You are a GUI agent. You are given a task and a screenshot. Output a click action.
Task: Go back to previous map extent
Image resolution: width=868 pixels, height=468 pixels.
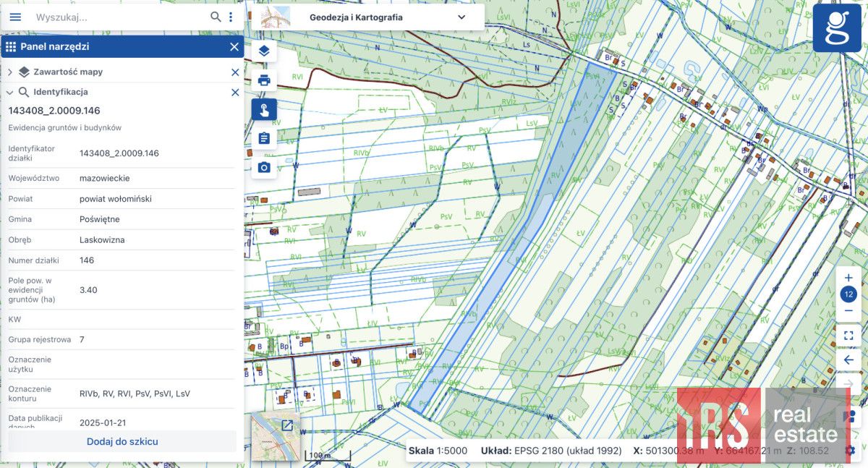(848, 359)
